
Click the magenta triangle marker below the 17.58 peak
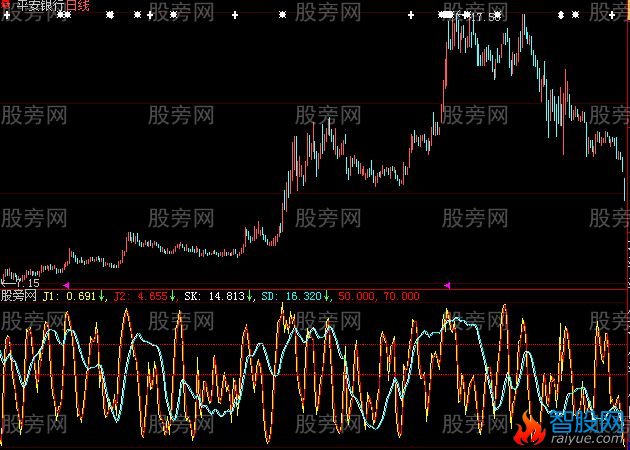(x=447, y=285)
